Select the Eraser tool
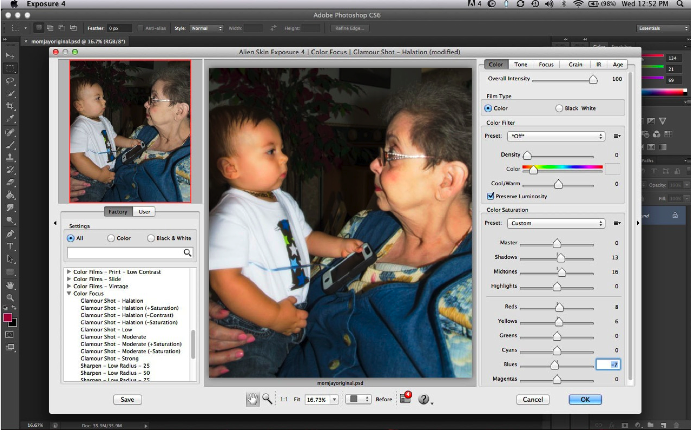Image resolution: width=691 pixels, height=430 pixels. 10,182
